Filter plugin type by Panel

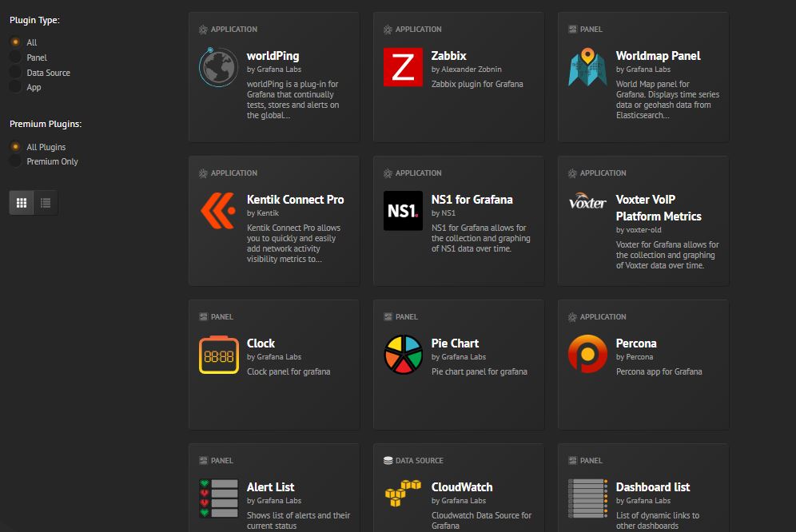(x=16, y=58)
